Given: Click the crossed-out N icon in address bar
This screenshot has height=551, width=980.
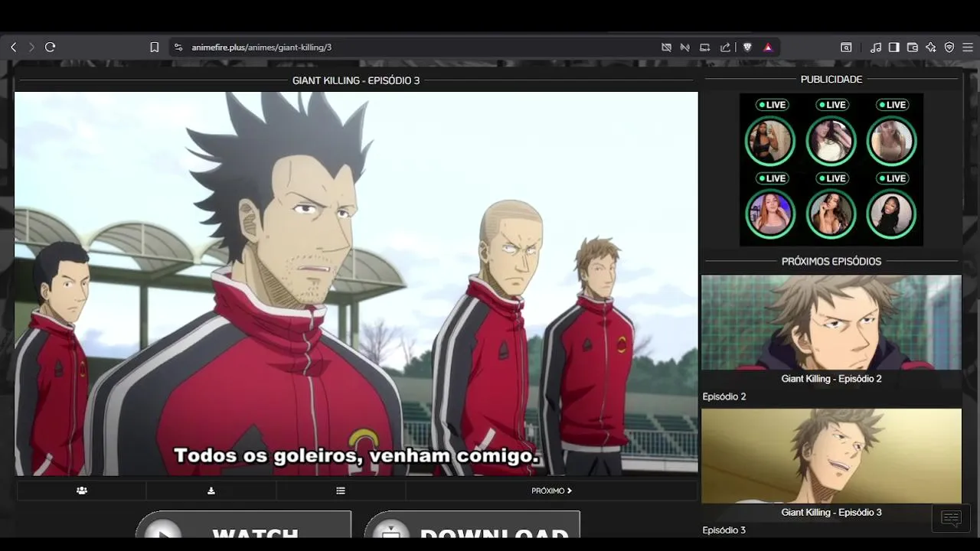Looking at the screenshot, I should 685,47.
